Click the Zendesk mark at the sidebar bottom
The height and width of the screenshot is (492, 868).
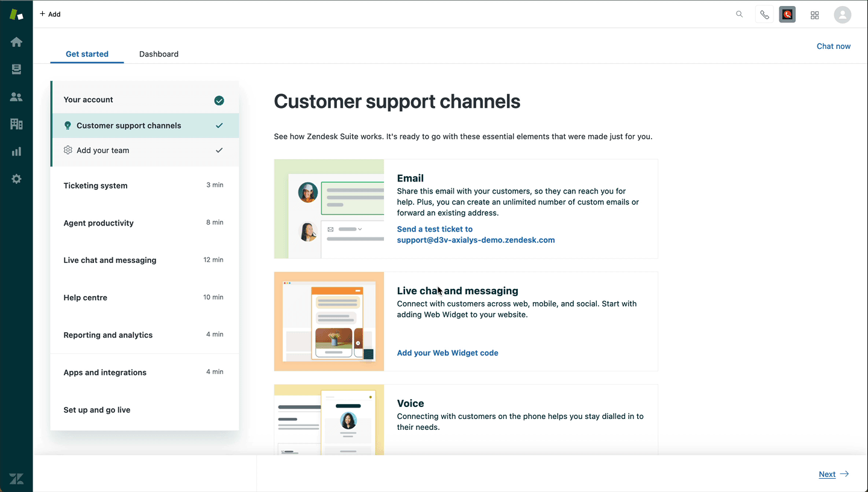16,479
